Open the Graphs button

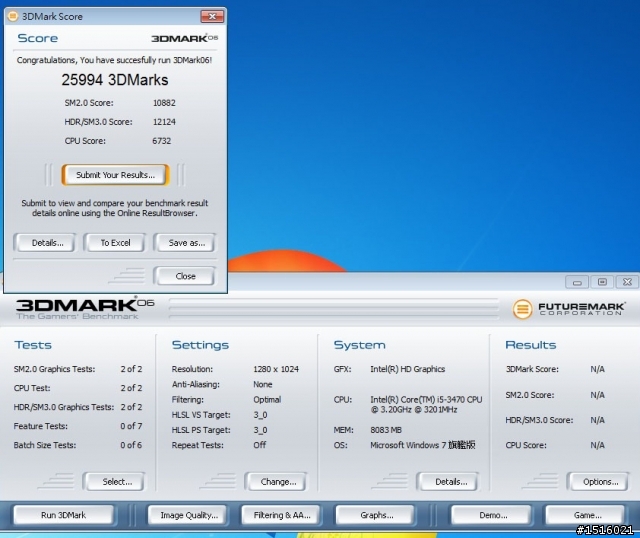point(376,515)
